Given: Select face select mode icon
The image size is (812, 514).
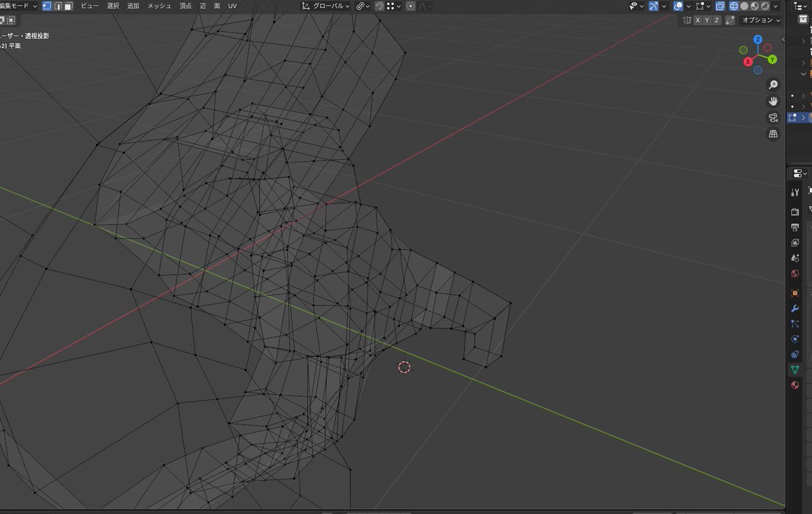Looking at the screenshot, I should coord(68,6).
